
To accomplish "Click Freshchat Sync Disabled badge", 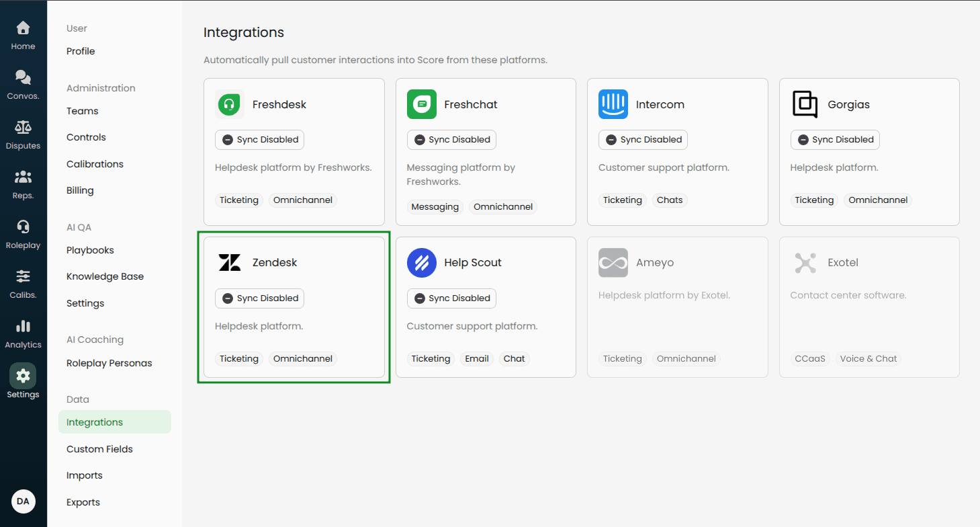I will (x=451, y=140).
